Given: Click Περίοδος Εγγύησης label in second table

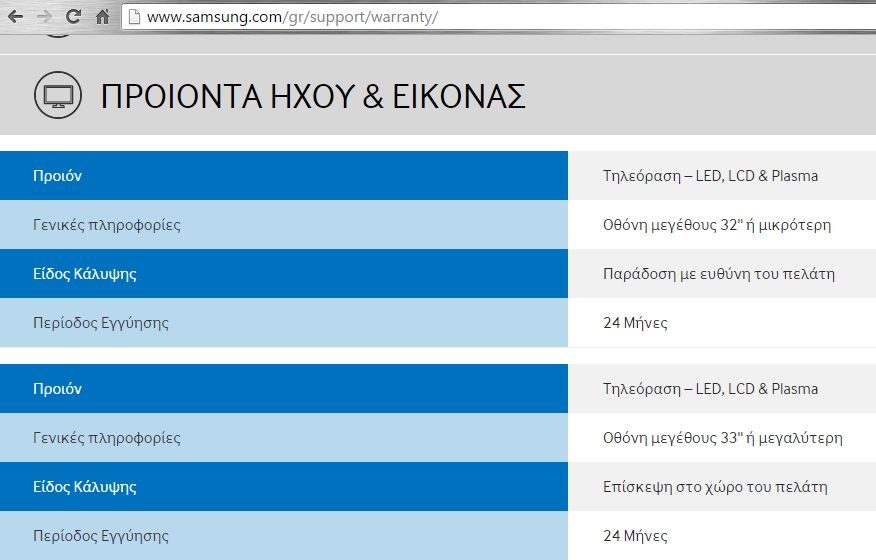Looking at the screenshot, I should [x=100, y=536].
